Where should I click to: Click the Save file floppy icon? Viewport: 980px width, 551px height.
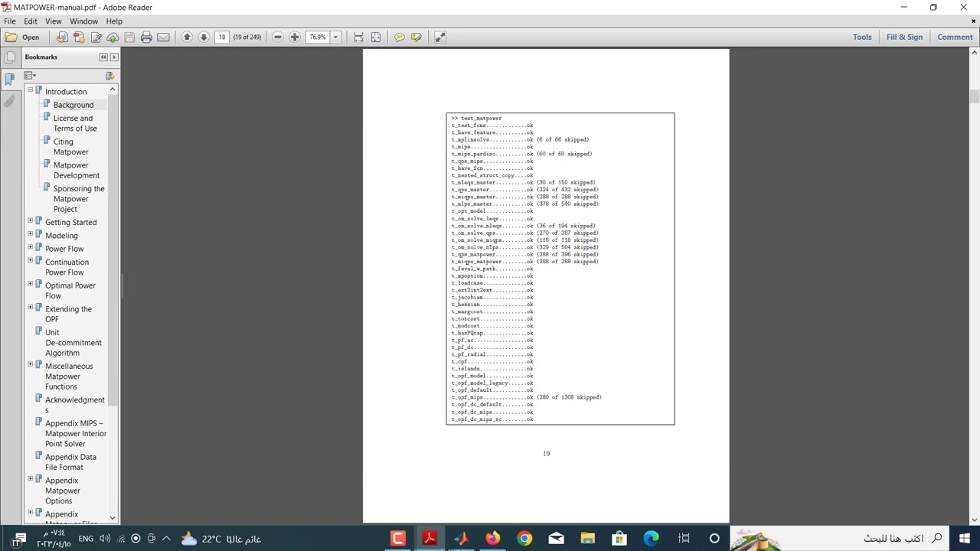tap(129, 37)
